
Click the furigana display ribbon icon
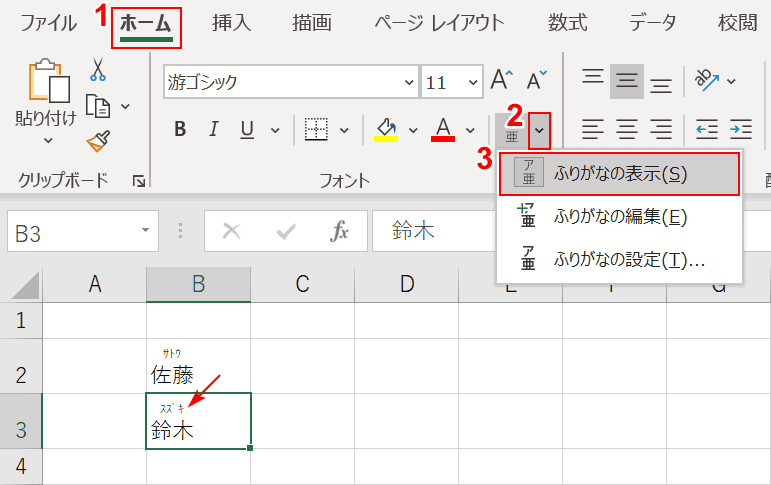click(512, 131)
